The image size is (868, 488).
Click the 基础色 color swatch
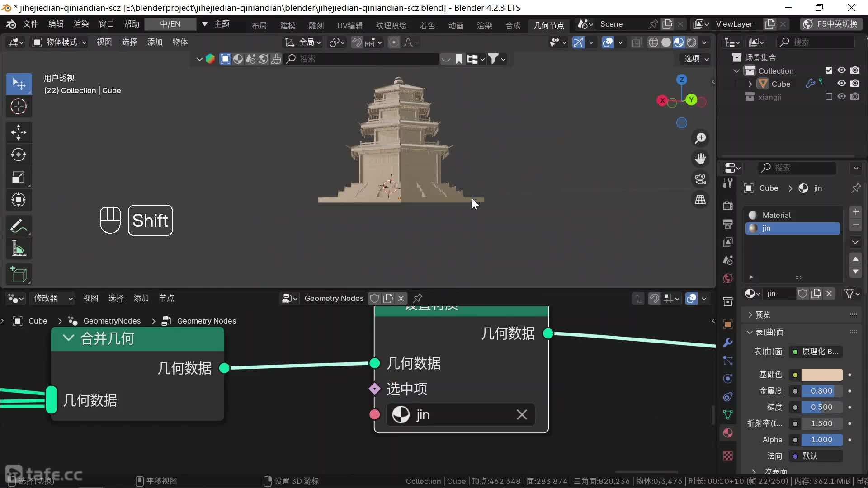click(821, 375)
